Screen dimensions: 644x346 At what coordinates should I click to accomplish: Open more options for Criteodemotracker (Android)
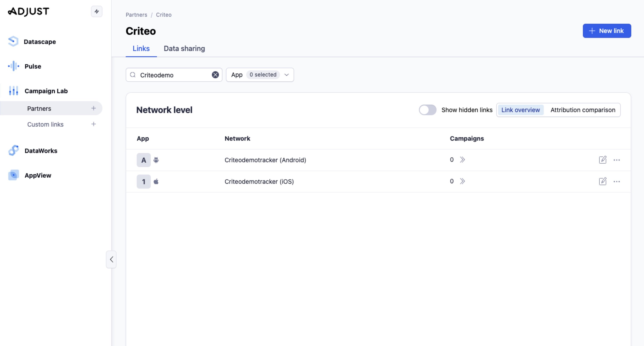[617, 160]
